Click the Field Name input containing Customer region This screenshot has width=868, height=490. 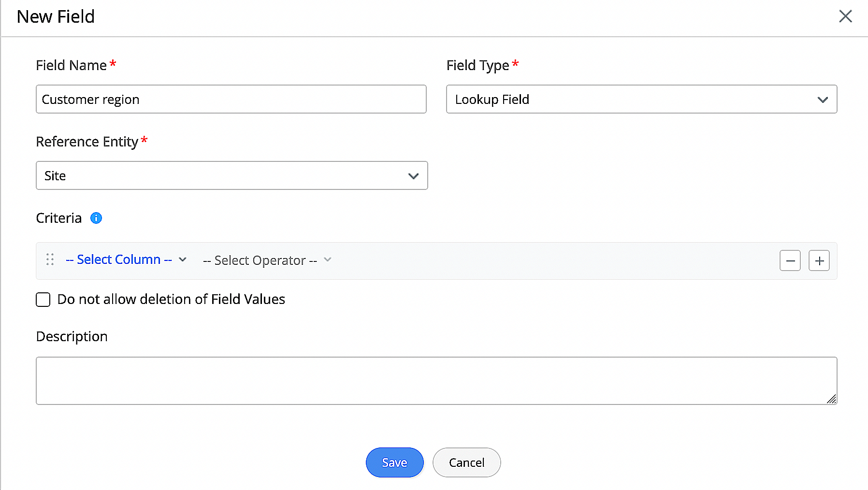pos(231,99)
